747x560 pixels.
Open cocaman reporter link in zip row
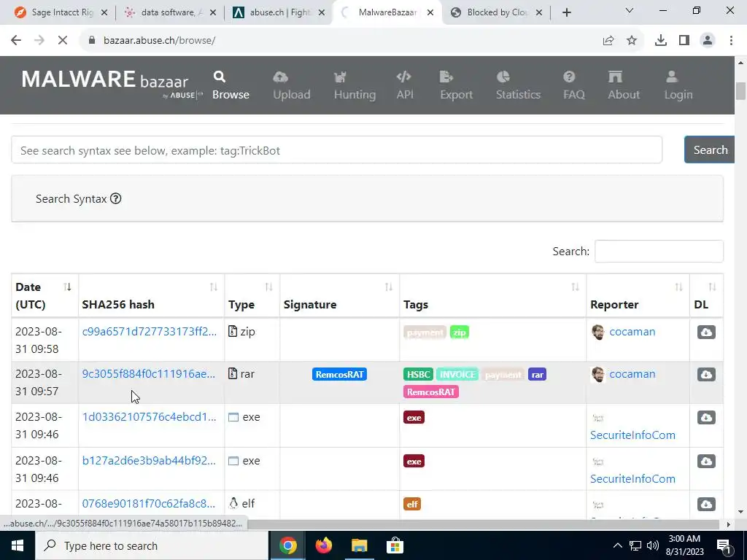pyautogui.click(x=632, y=332)
